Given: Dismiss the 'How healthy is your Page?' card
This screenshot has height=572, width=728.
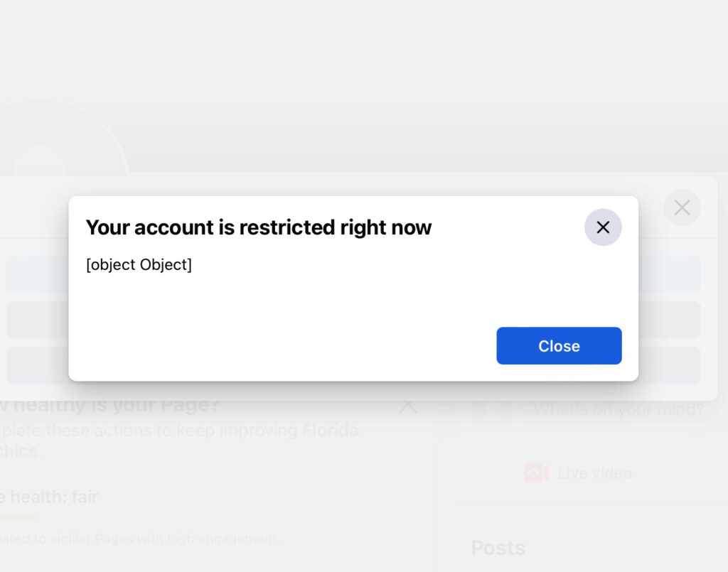Looking at the screenshot, I should (408, 406).
